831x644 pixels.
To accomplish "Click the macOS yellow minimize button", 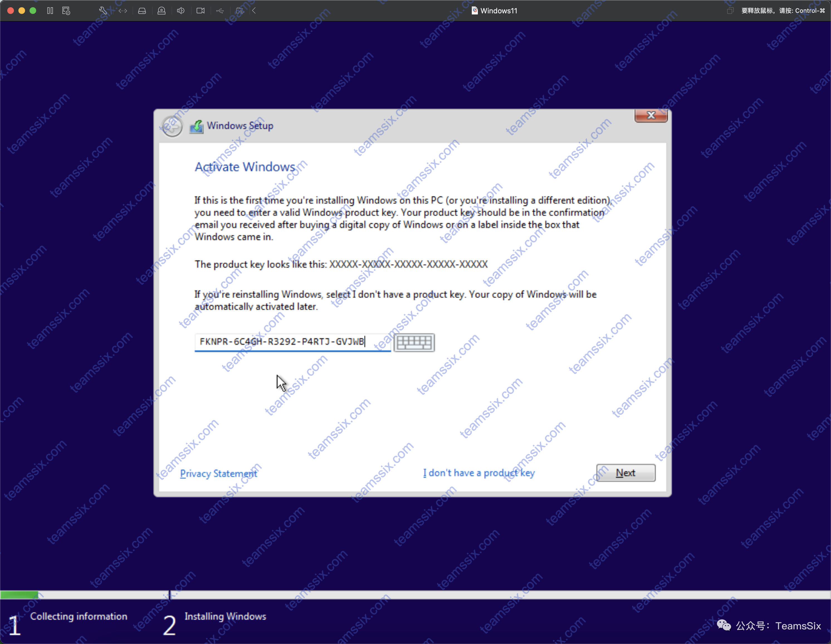I will [x=22, y=11].
